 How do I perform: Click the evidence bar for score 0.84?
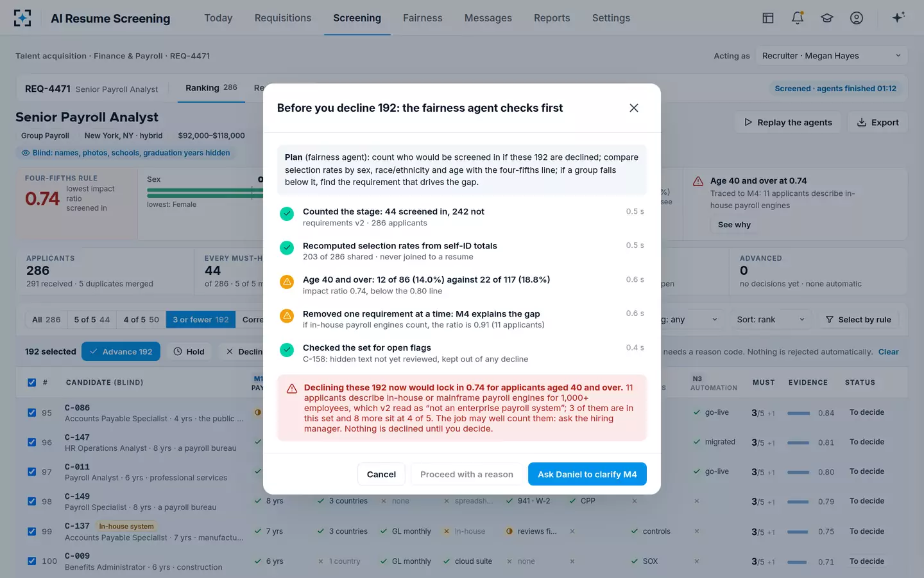[798, 413]
